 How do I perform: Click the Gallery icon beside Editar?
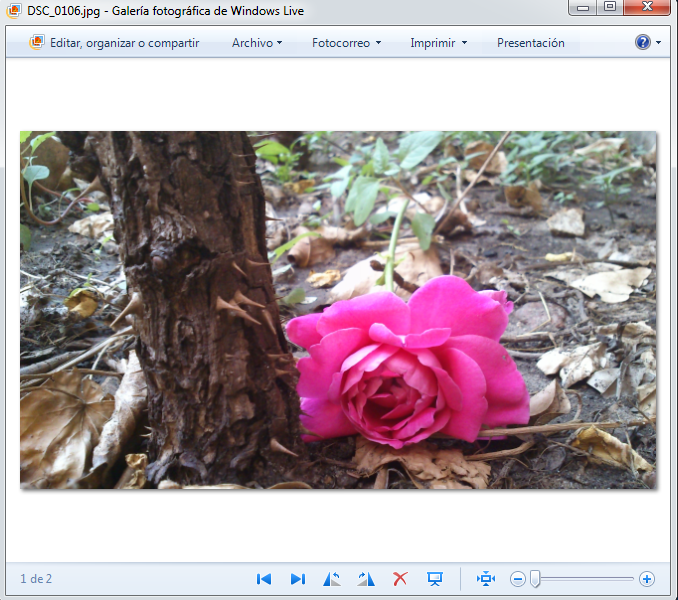tap(37, 42)
